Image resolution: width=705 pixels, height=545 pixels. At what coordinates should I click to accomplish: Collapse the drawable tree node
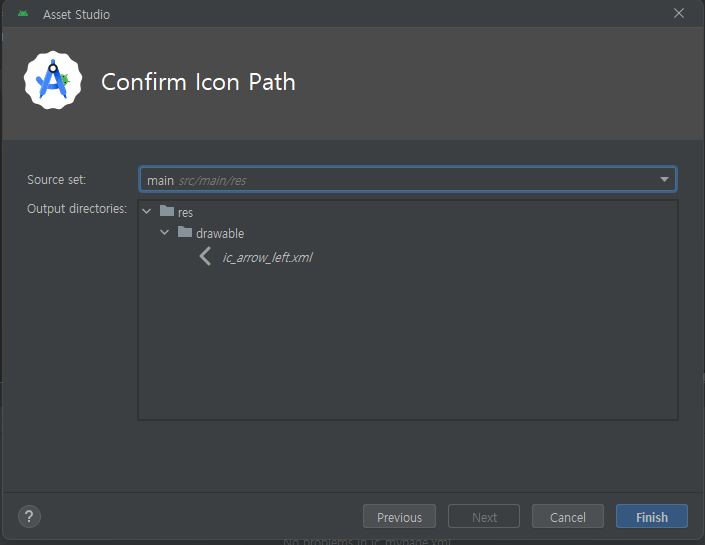point(165,232)
